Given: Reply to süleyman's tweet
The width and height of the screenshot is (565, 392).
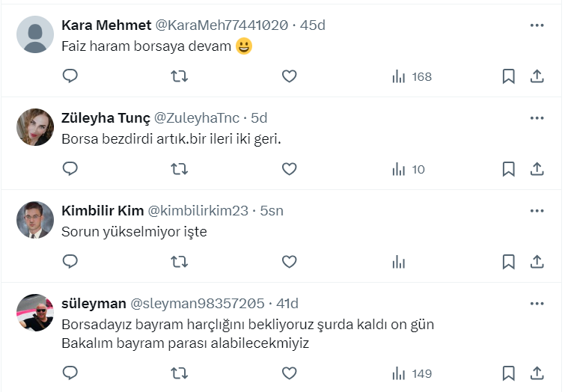Looking at the screenshot, I should tap(70, 373).
